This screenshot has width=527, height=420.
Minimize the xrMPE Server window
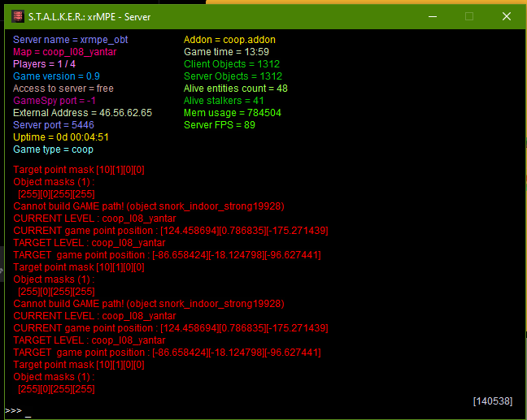[x=433, y=16]
